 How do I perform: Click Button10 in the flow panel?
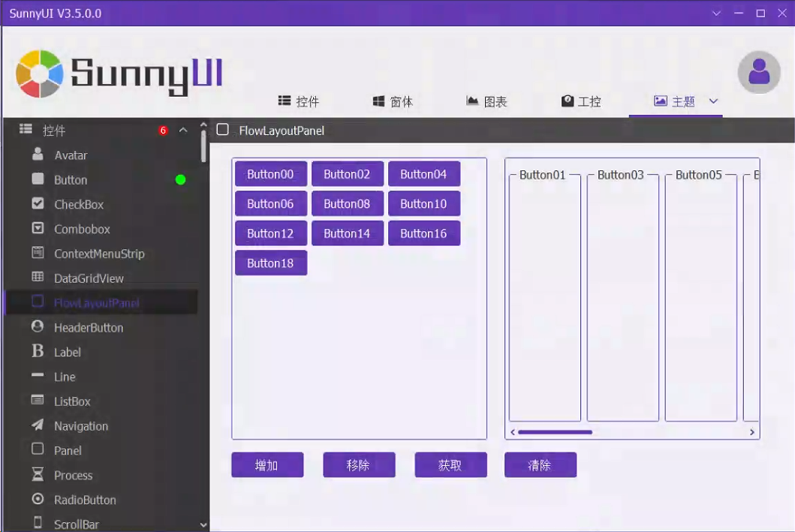pos(424,203)
